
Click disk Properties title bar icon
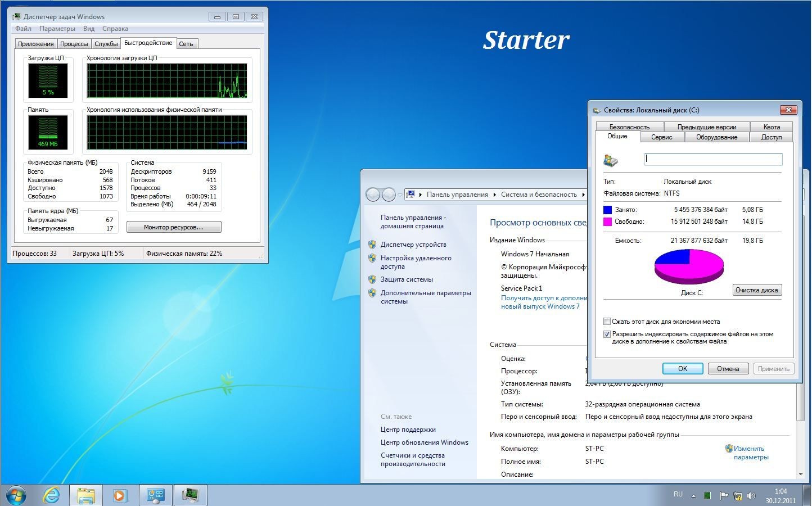(597, 110)
